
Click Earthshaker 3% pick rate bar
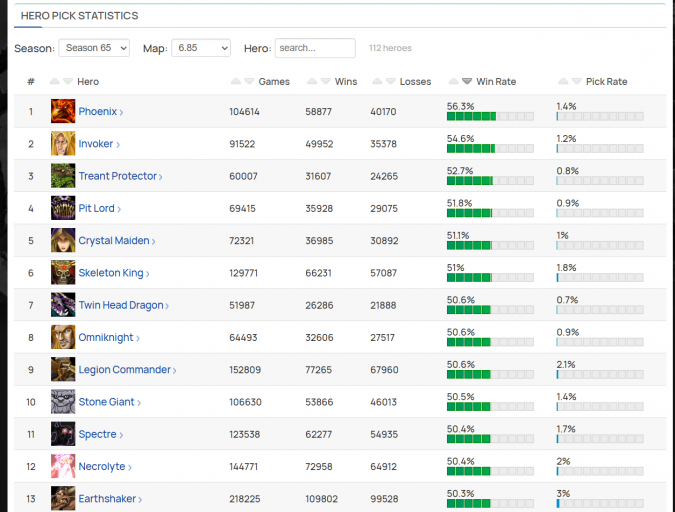coord(600,503)
